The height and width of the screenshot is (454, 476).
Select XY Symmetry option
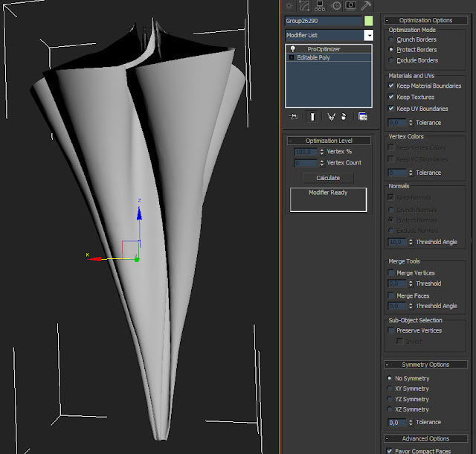(390, 389)
